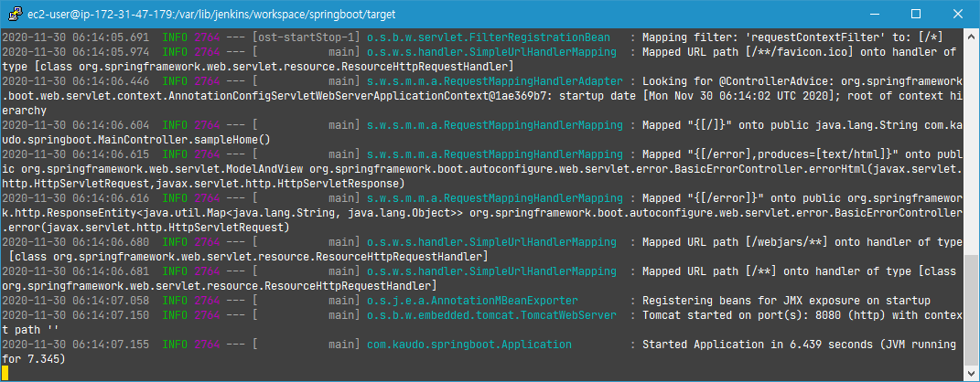Click timestamp 06:14:06.681
Screen dimensions: 980x382
113,271
